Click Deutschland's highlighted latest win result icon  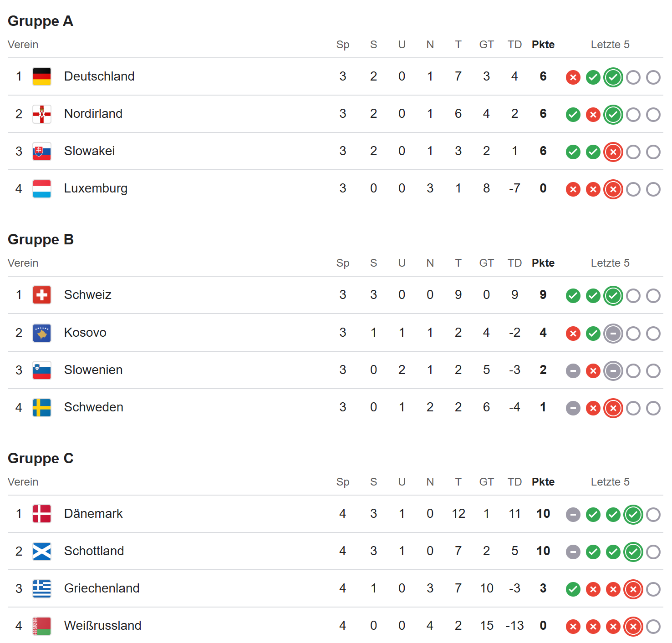point(613,77)
